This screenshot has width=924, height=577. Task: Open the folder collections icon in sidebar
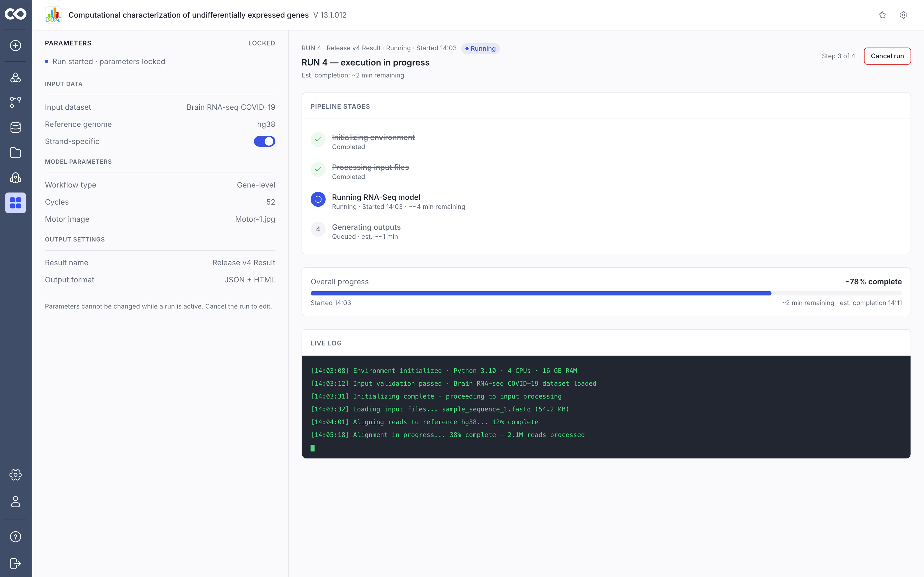pos(16,153)
